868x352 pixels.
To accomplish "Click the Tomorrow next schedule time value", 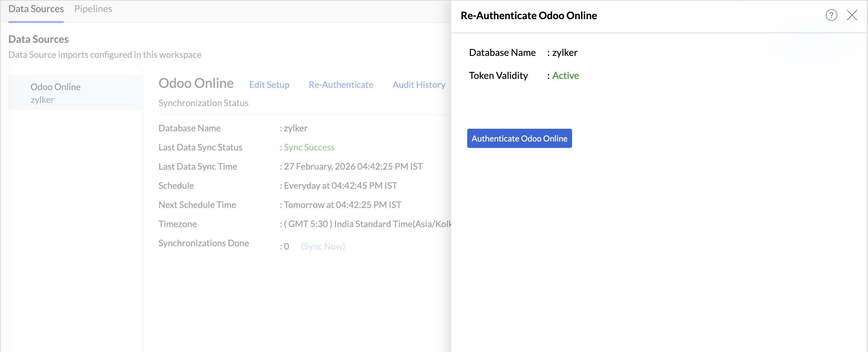I will click(342, 205).
